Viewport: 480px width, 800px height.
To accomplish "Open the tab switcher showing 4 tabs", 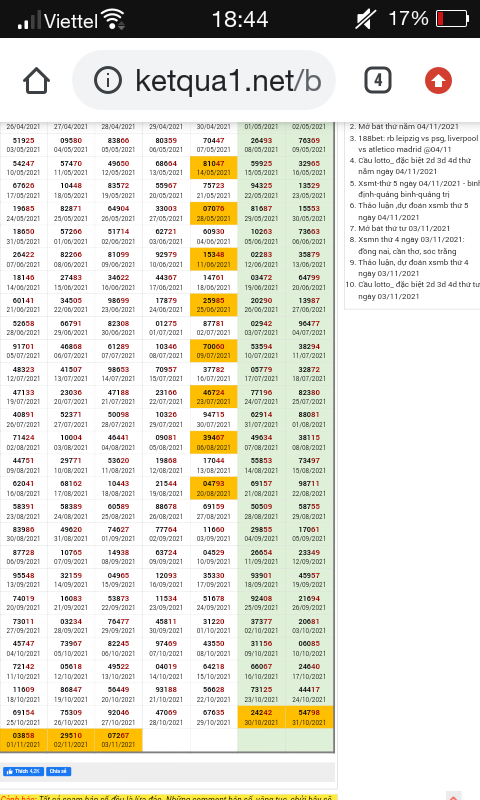I will (378, 80).
